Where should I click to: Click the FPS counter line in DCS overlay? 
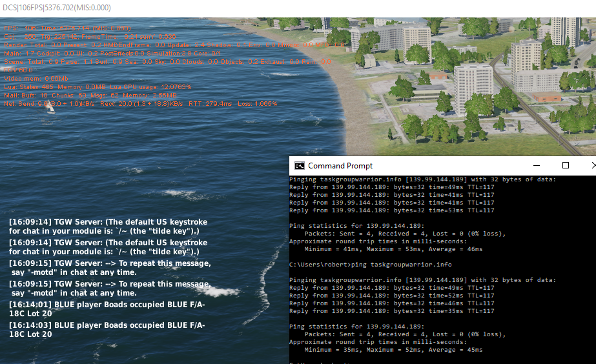point(67,28)
